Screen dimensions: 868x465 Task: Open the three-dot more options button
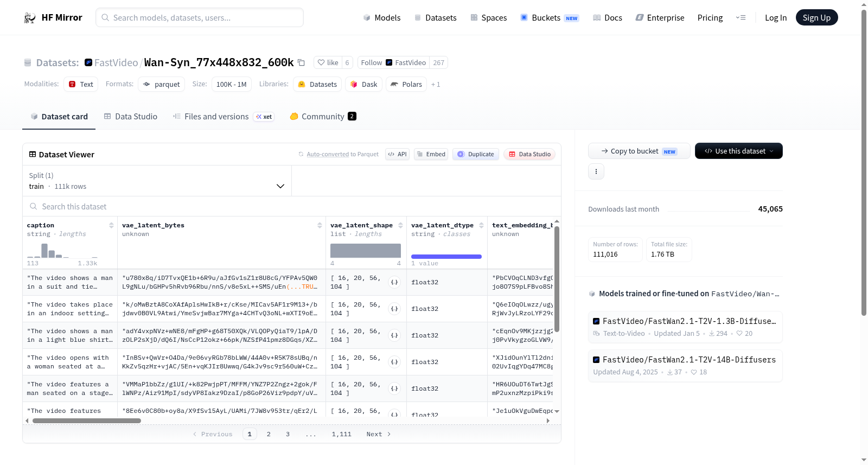(596, 171)
